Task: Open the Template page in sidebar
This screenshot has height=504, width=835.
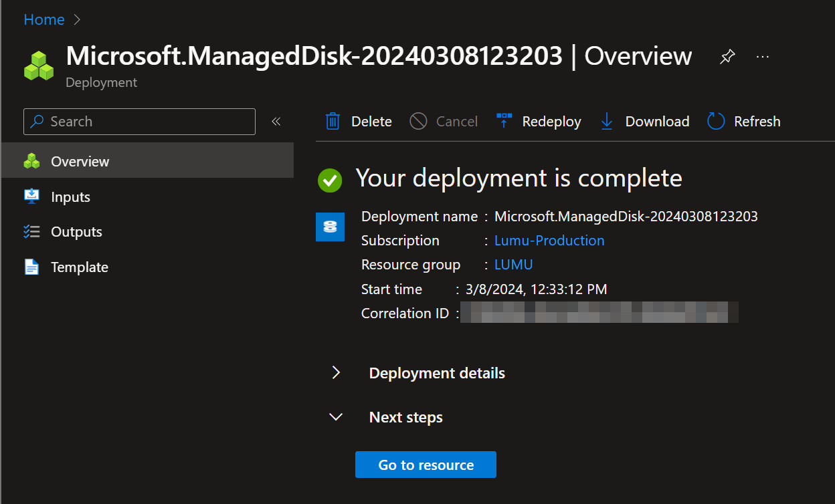Action: pos(79,267)
